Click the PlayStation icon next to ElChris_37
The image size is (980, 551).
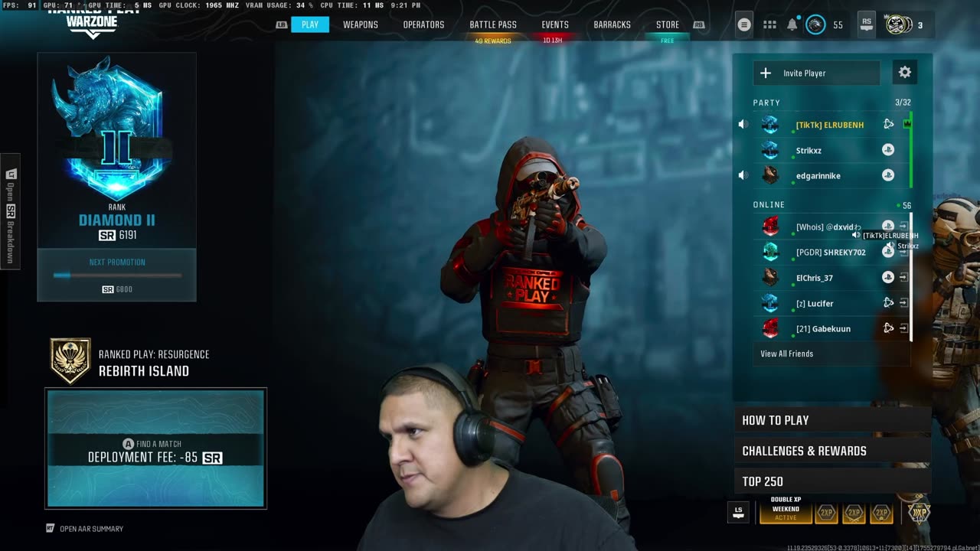click(888, 277)
